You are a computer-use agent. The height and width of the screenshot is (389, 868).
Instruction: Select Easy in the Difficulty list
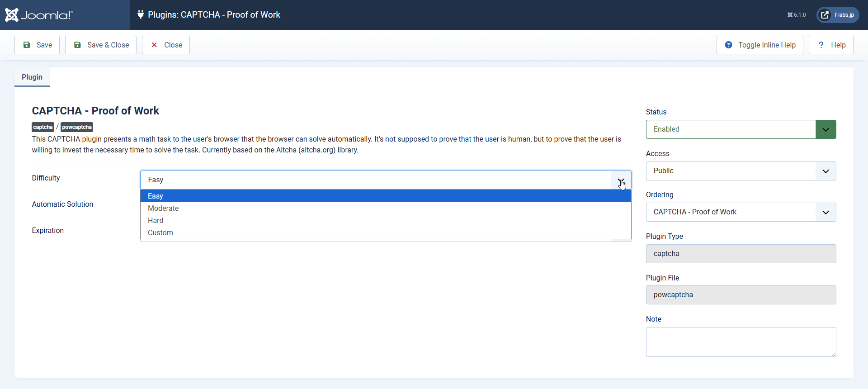tap(386, 196)
